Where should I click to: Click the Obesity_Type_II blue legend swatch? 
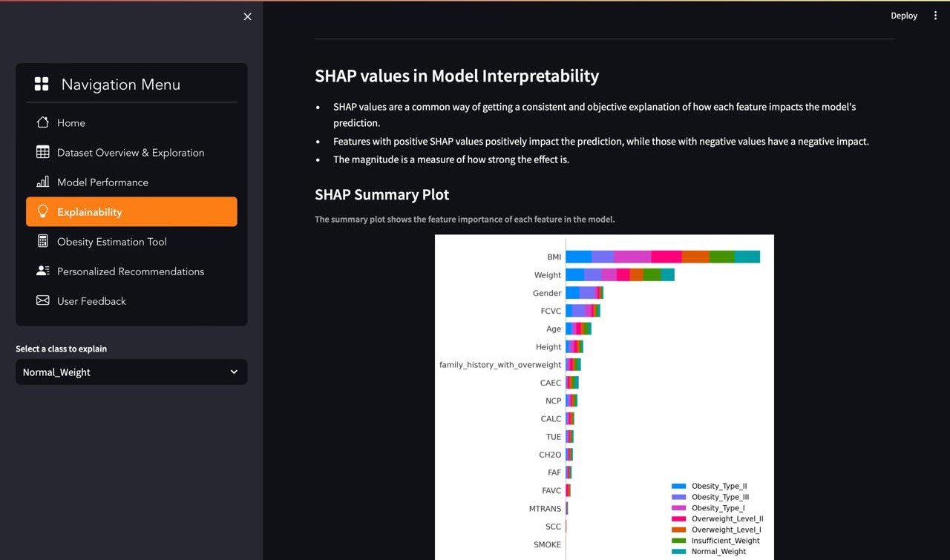(x=678, y=487)
